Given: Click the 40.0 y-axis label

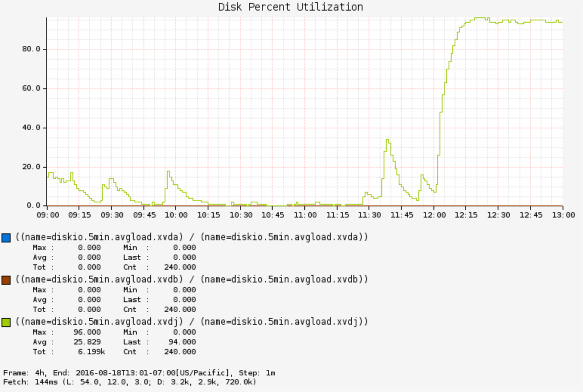Looking at the screenshot, I should 31,128.
